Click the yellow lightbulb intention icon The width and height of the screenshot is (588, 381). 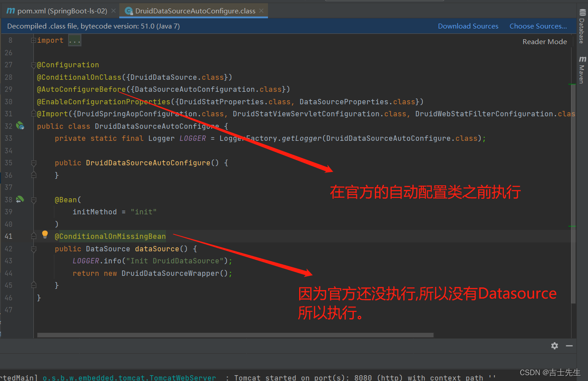pos(45,235)
